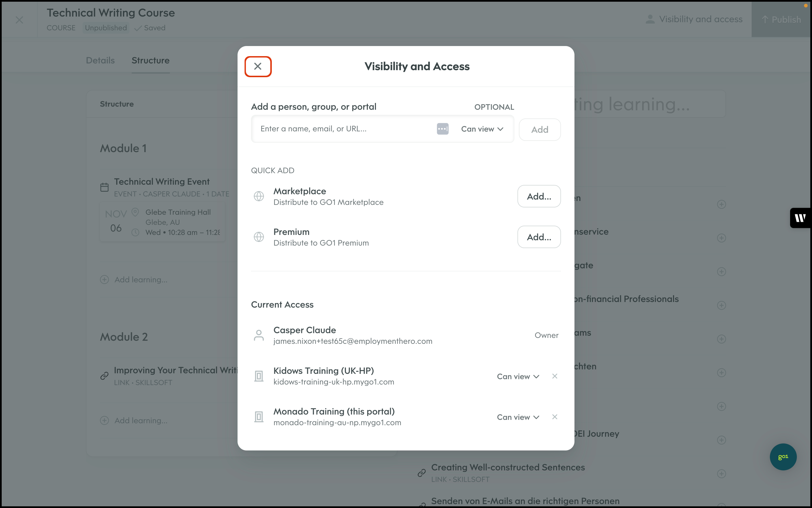Remove Kidows Training portal access

[555, 376]
